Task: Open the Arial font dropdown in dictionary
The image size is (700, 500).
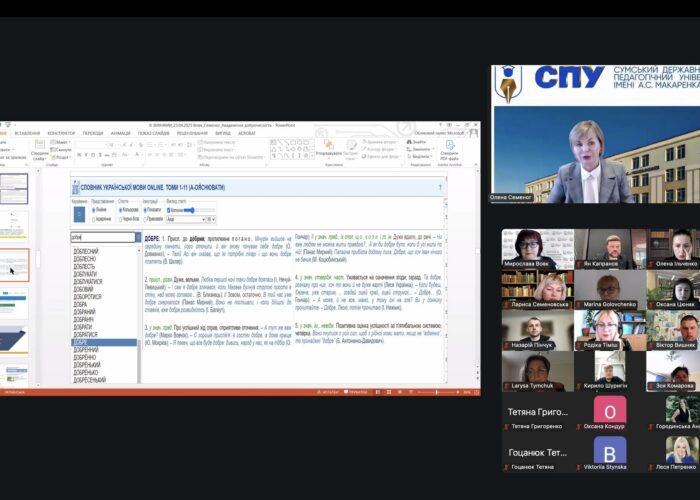Action: click(184, 219)
